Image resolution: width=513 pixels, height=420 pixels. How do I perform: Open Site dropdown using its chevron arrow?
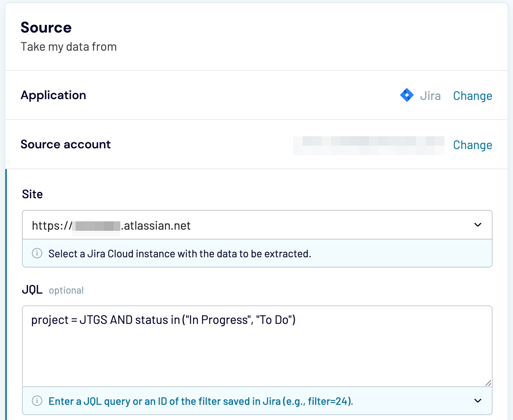tap(478, 225)
